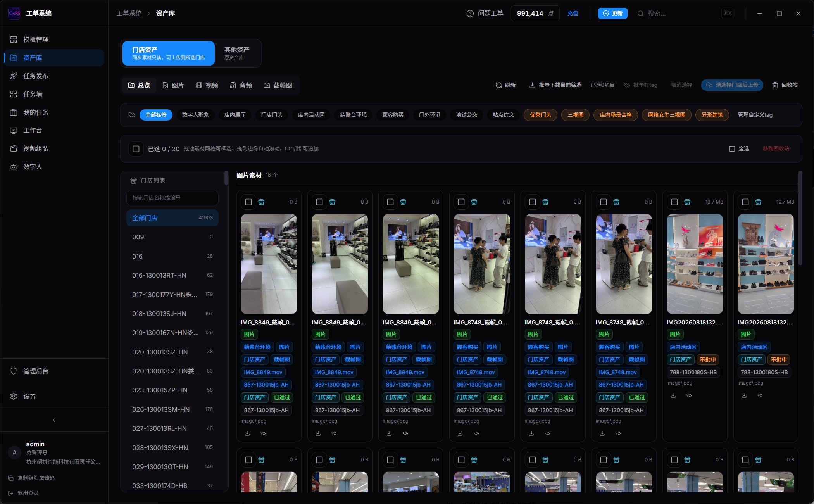Collapse sidebar with the left chevron
This screenshot has height=504, width=814.
[x=54, y=420]
